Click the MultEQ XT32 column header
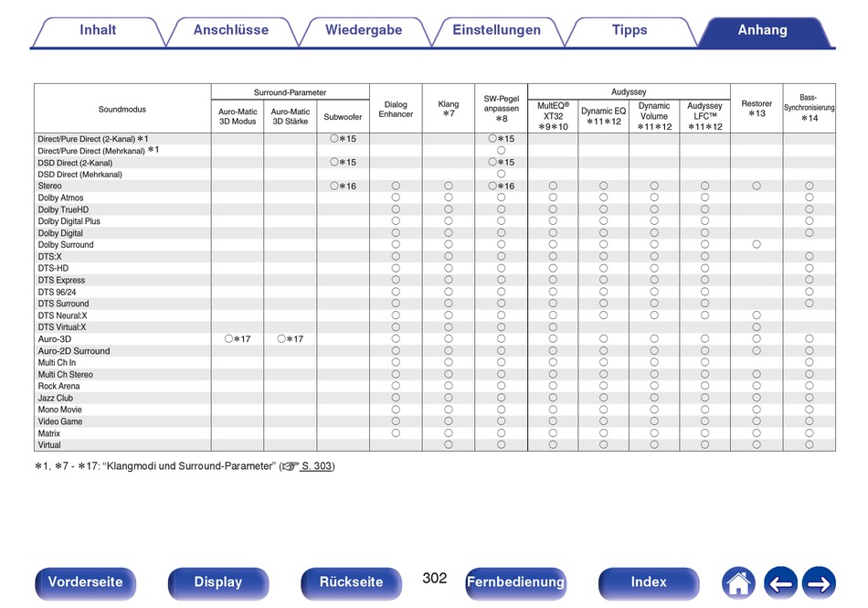The height and width of the screenshot is (608, 868). (553, 116)
